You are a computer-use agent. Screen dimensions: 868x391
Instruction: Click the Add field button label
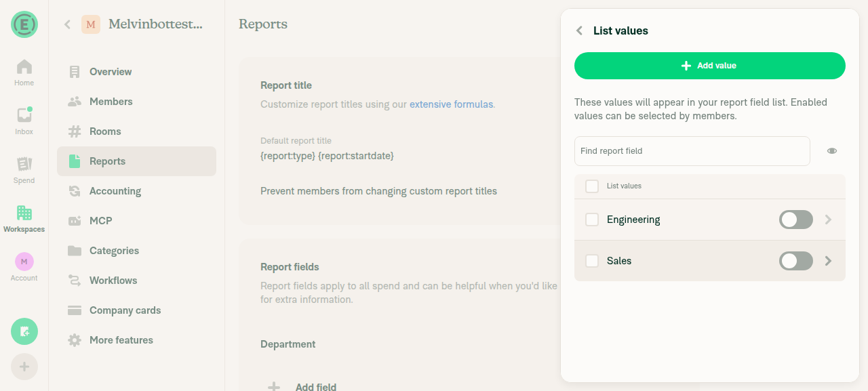pos(316,387)
